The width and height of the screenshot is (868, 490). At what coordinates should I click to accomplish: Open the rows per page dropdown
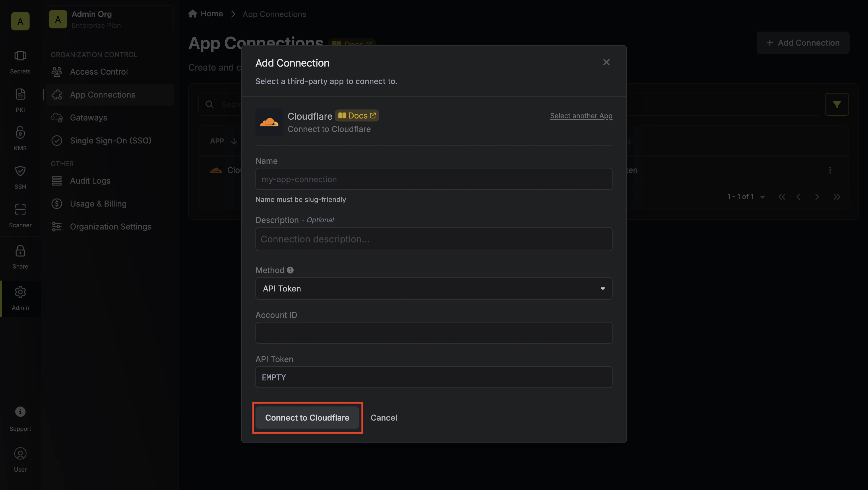pos(762,197)
